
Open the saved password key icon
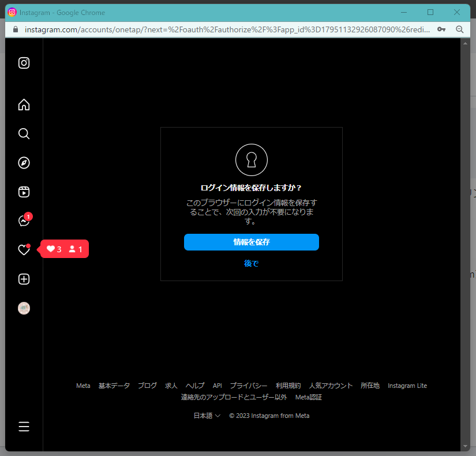coord(441,29)
